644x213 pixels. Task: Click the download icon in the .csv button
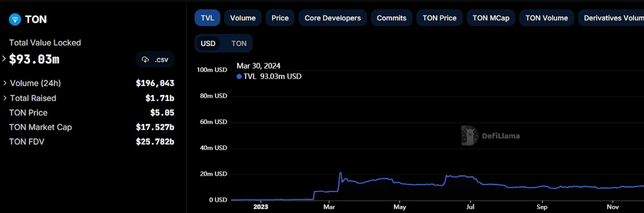click(x=145, y=59)
